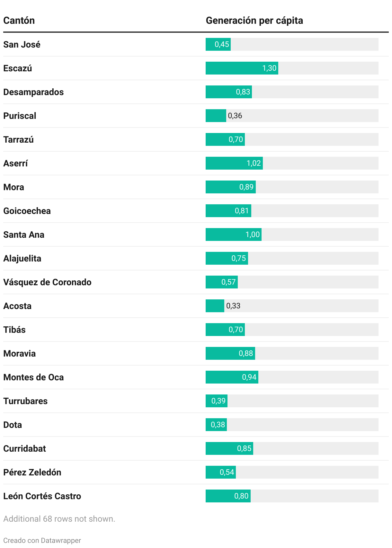Click the Escazú bar showing 1,30
392x548 pixels.
pos(242,68)
